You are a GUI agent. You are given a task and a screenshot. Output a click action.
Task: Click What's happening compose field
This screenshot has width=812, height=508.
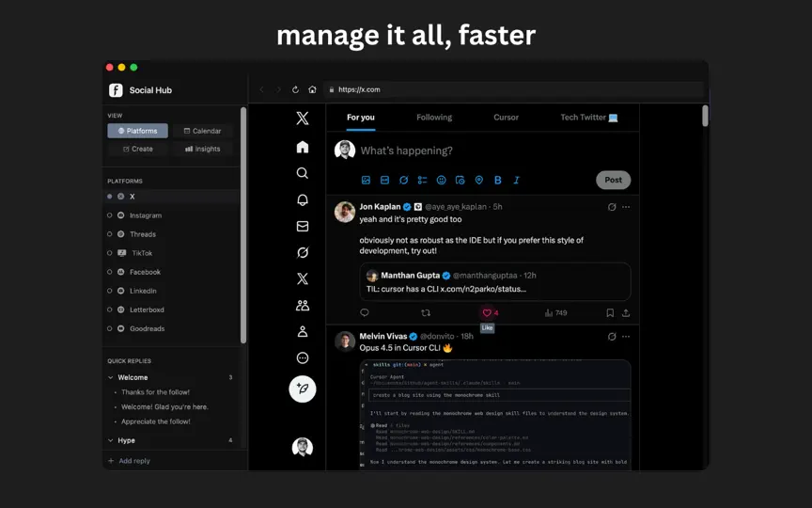click(x=406, y=151)
